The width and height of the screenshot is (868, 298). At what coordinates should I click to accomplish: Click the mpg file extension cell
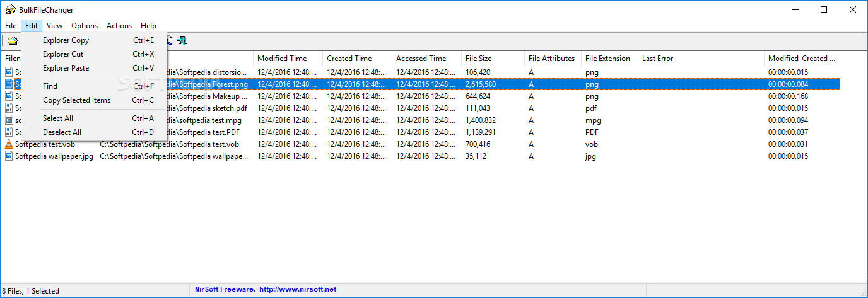click(x=593, y=120)
